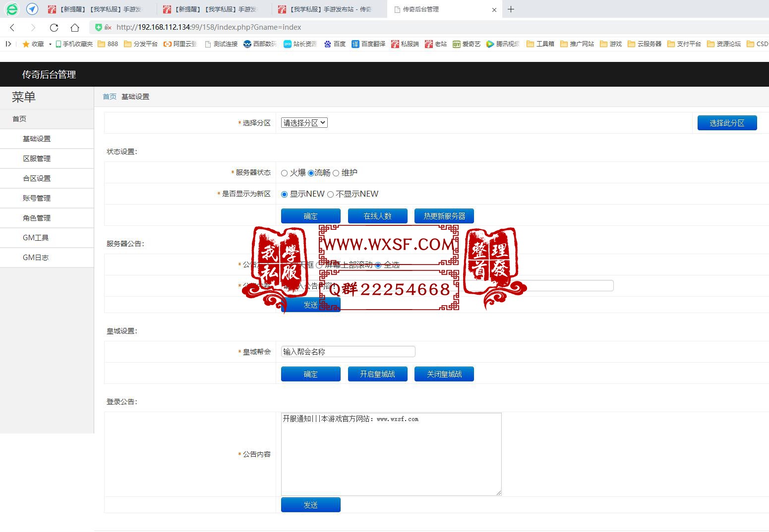Choose 不显示NEW radio option
Image resolution: width=769 pixels, height=532 pixels.
click(x=330, y=194)
